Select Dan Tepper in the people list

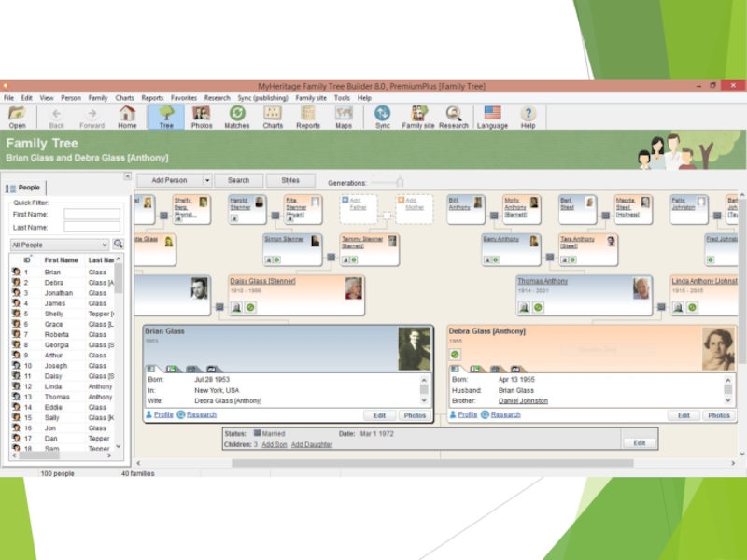pyautogui.click(x=63, y=438)
